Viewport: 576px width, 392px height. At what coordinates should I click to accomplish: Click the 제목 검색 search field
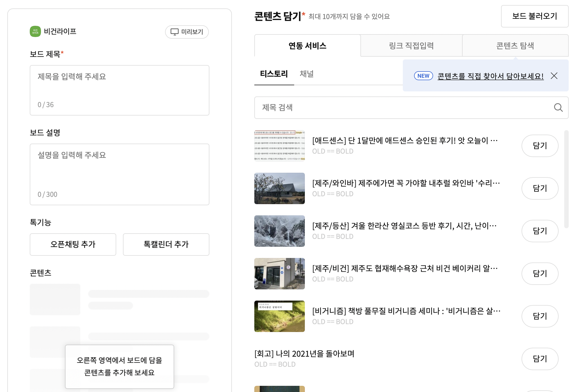[x=412, y=108]
